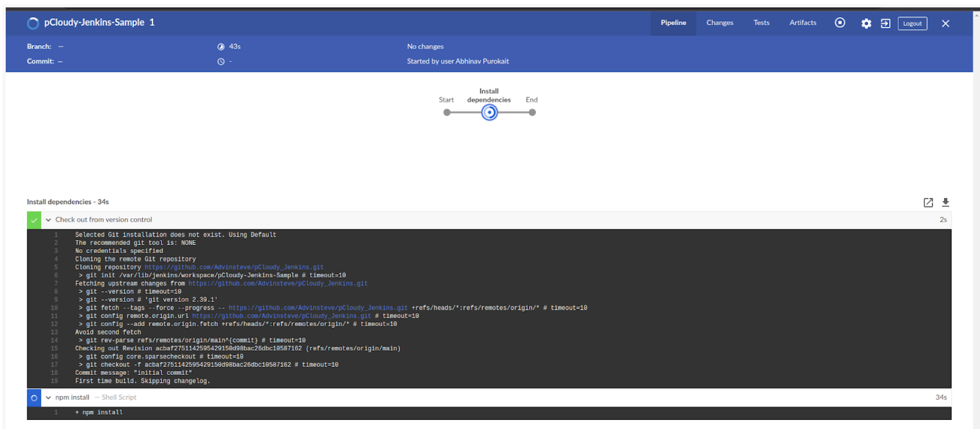This screenshot has width=980, height=429.
Task: Switch to the Changes tab
Action: pos(719,23)
